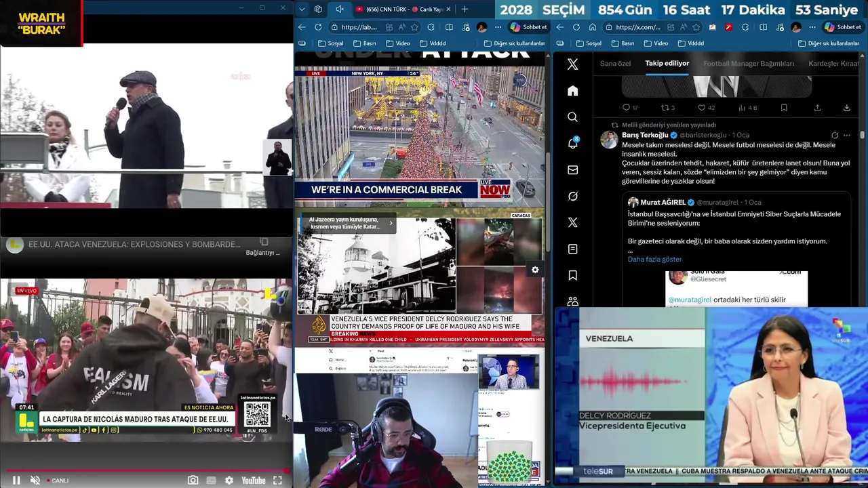Open the three-dots menu in lab browser

(x=498, y=27)
